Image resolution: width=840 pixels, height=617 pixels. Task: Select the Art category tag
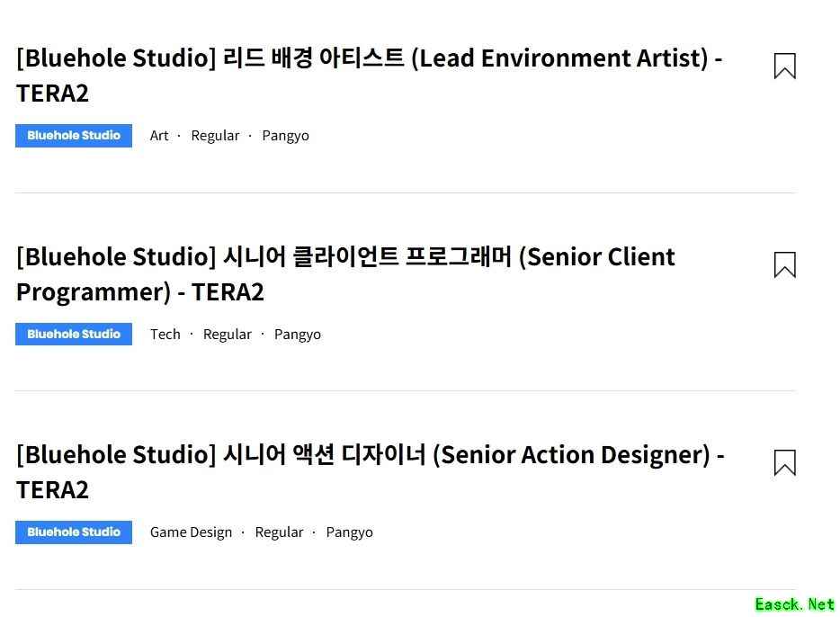tap(159, 136)
